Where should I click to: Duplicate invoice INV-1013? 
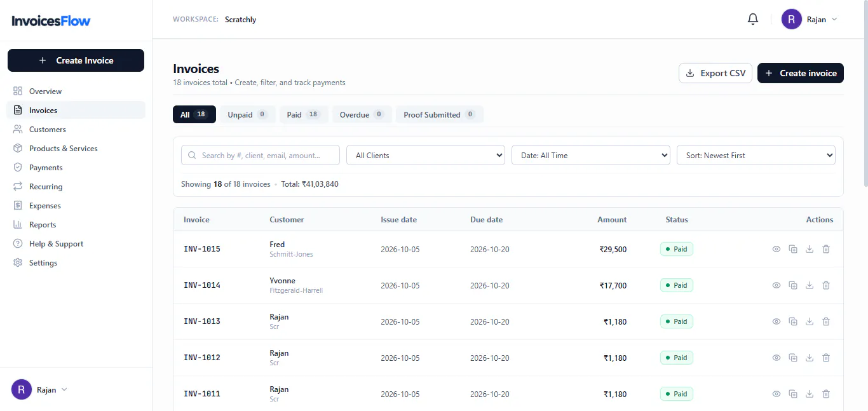(793, 321)
